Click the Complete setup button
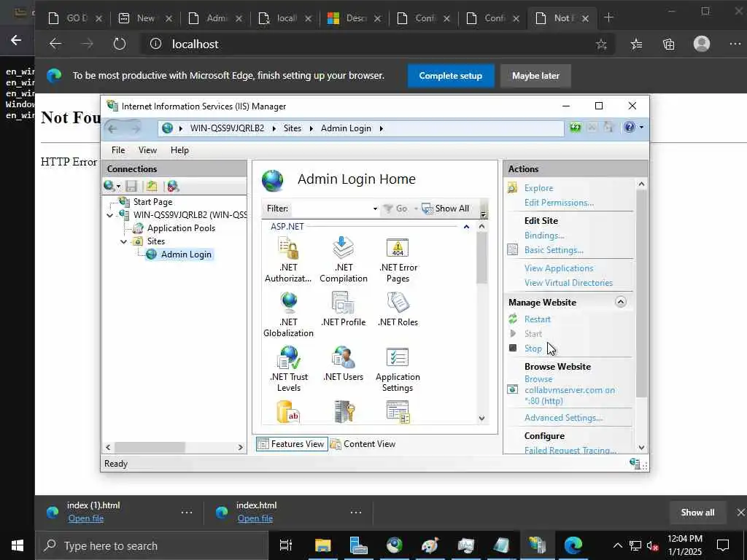This screenshot has width=747, height=560. pos(451,76)
